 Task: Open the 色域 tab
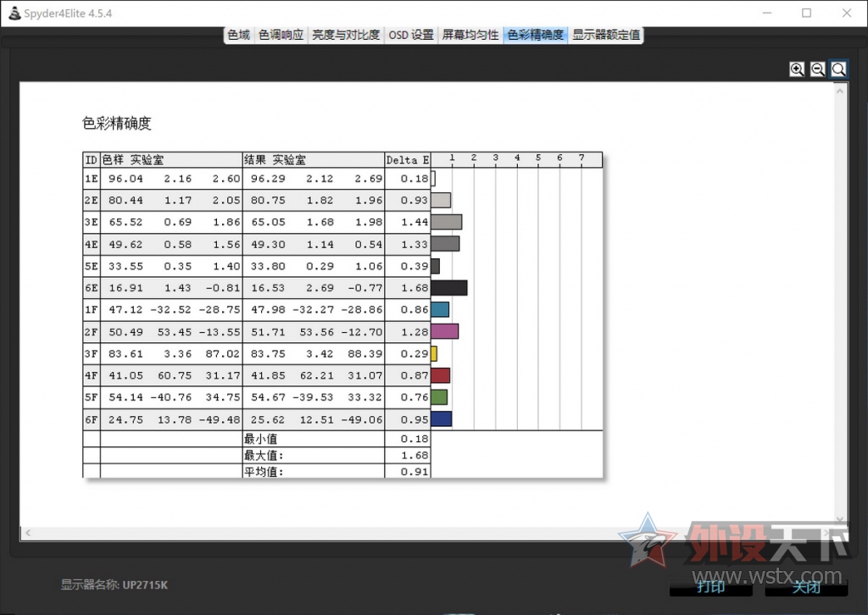click(x=238, y=35)
